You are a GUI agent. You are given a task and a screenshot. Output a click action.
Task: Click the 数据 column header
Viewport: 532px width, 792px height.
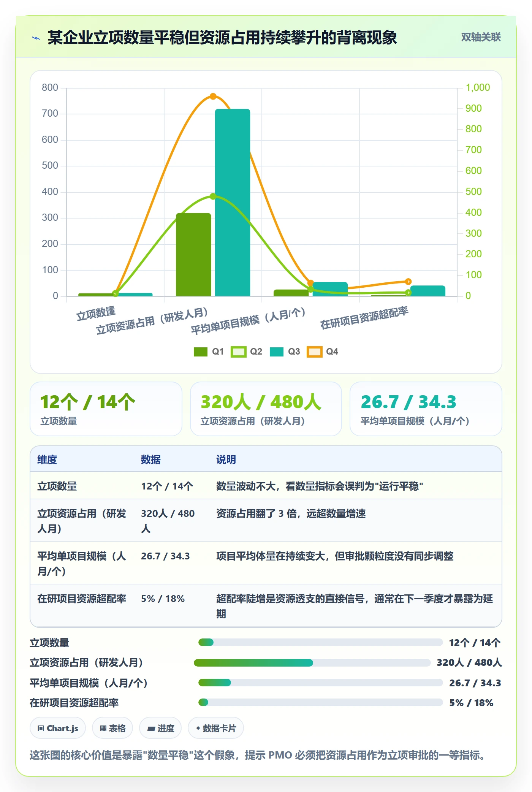click(x=151, y=459)
